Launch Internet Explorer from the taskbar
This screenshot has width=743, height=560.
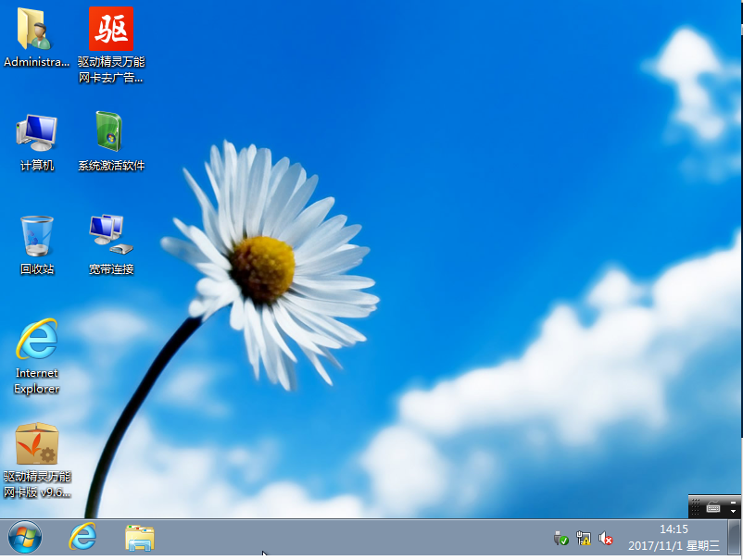pos(82,537)
